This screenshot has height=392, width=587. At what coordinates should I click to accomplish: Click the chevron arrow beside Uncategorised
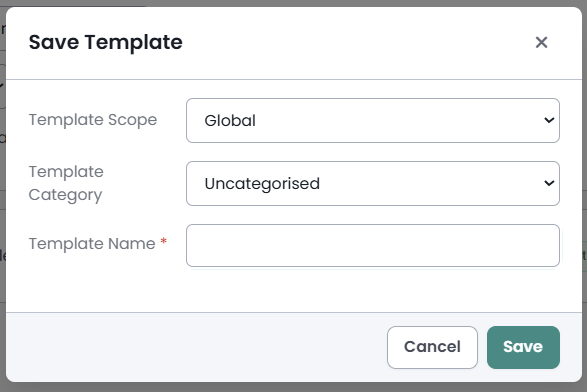549,183
